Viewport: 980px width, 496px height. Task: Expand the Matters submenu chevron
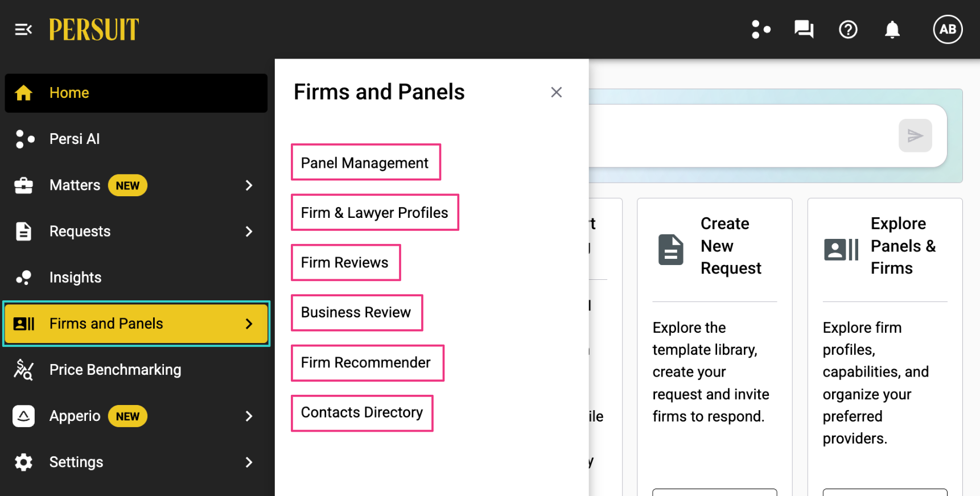click(249, 185)
